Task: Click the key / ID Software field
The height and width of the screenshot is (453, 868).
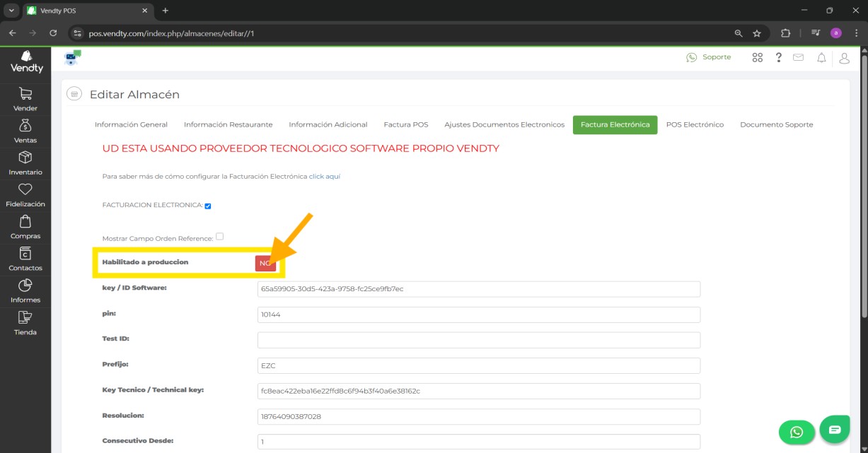Action: point(479,289)
